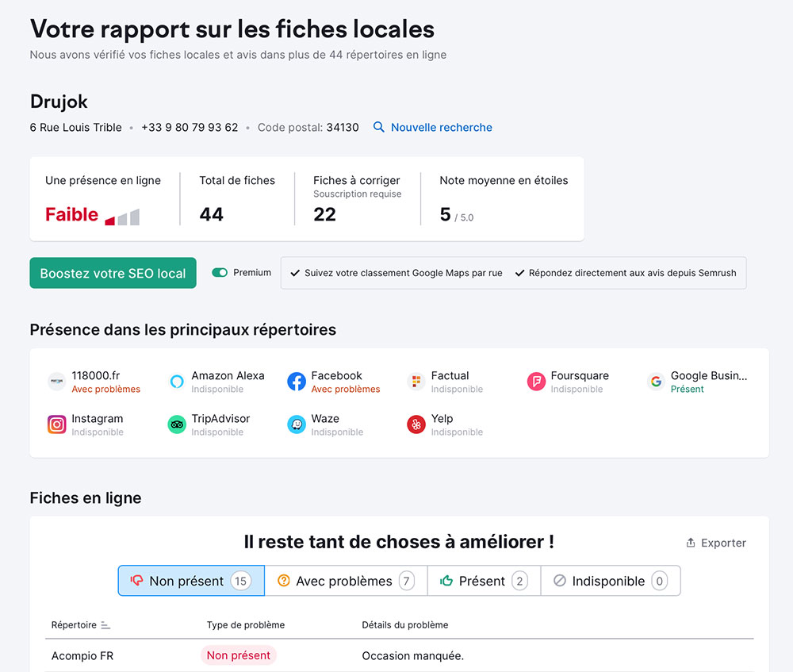Click the Factual directory icon
This screenshot has width=793, height=672.
click(x=416, y=382)
